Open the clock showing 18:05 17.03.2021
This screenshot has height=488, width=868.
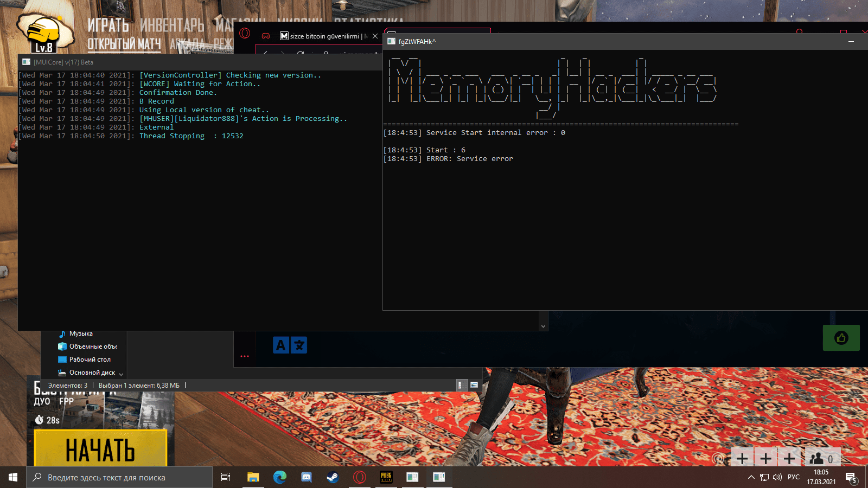tap(821, 477)
